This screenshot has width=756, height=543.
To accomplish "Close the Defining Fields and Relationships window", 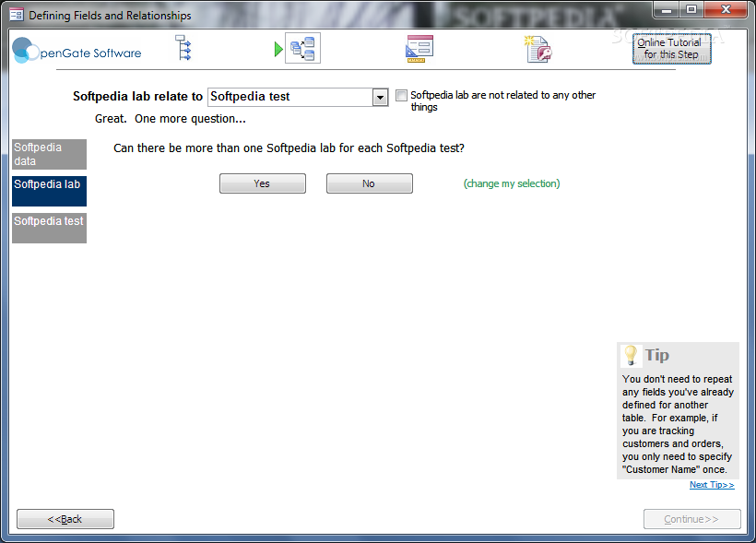I will click(726, 9).
